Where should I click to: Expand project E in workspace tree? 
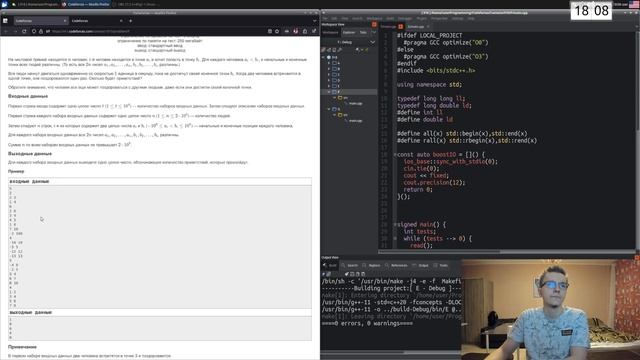point(329,86)
